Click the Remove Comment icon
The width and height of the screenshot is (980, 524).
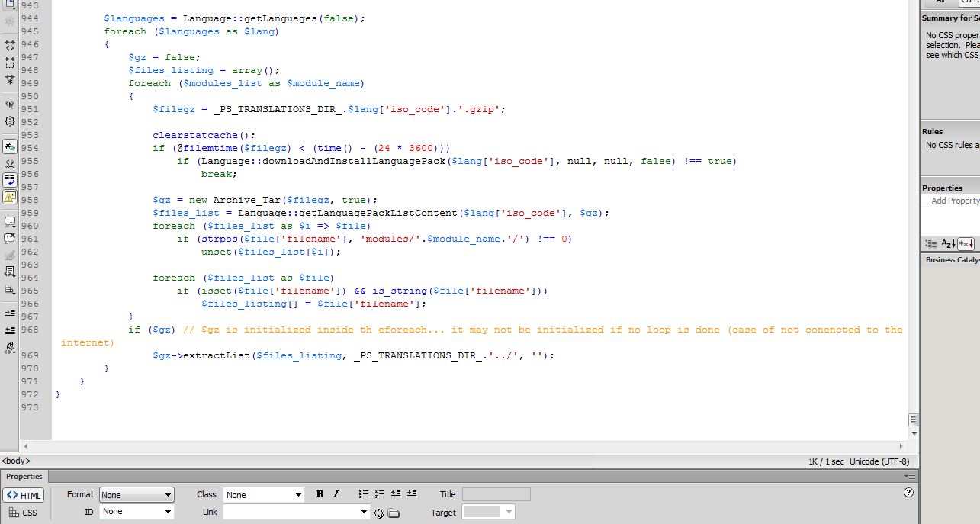10,239
